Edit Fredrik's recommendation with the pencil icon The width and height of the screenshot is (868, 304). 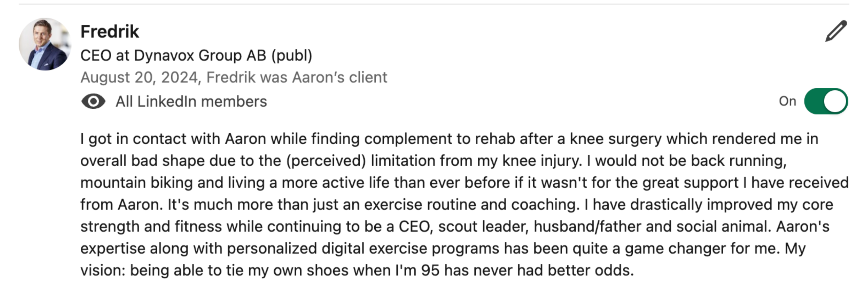tap(836, 31)
